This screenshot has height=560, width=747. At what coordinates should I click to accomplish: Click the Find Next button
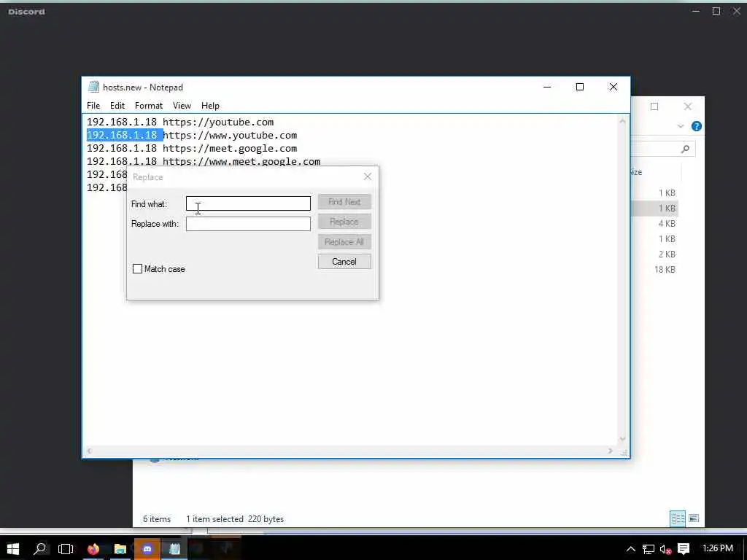tap(344, 202)
